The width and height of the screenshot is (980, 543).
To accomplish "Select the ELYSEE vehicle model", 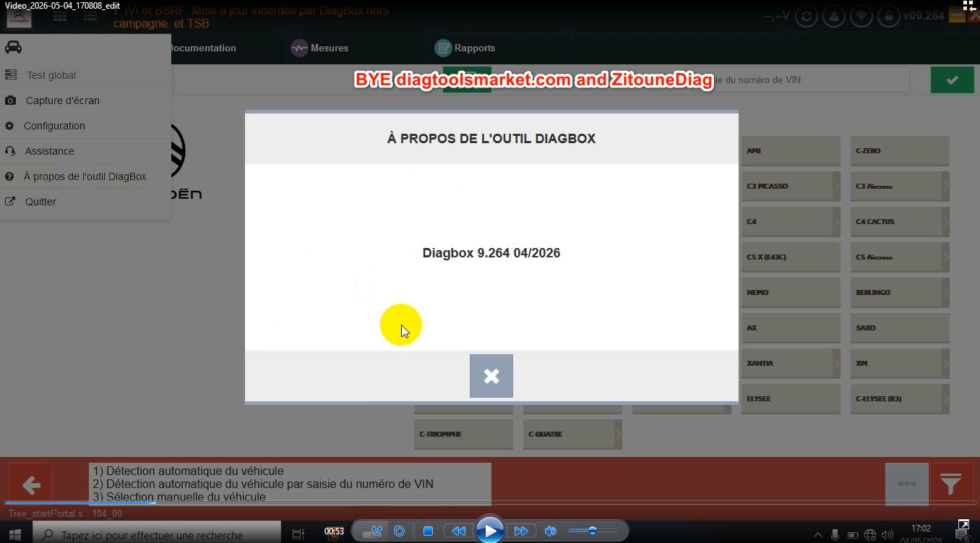I will (791, 399).
